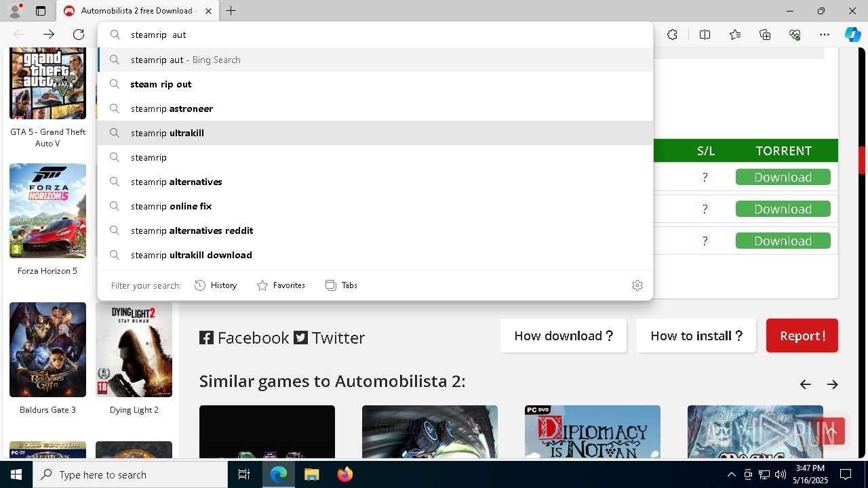The image size is (868, 488).
Task: Open volume speaker tray icon
Action: pyautogui.click(x=780, y=474)
